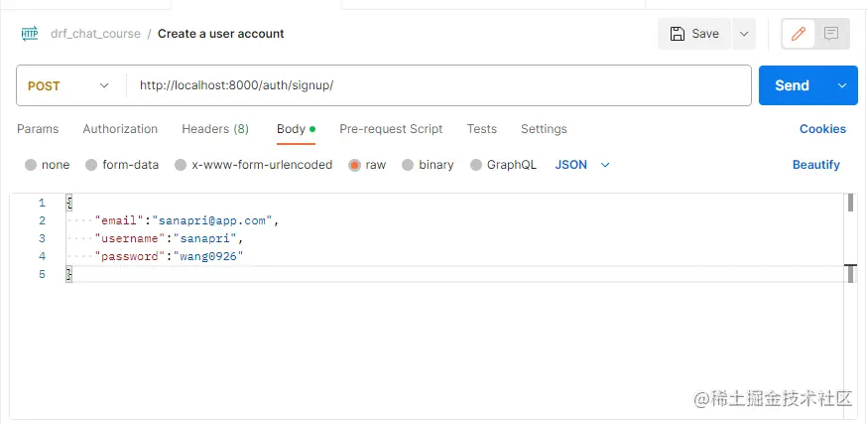The image size is (868, 424).
Task: Send the request
Action: coord(793,85)
